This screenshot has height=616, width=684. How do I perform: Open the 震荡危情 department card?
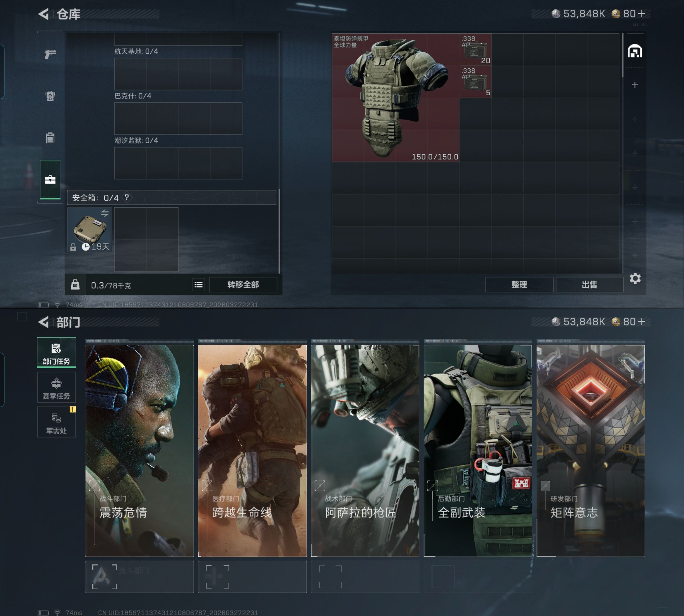coord(139,450)
